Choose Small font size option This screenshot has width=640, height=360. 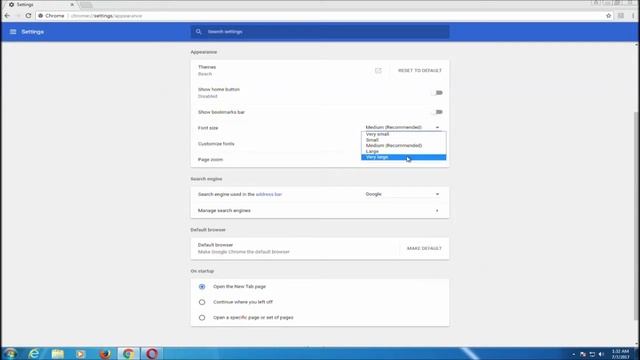coord(404,140)
